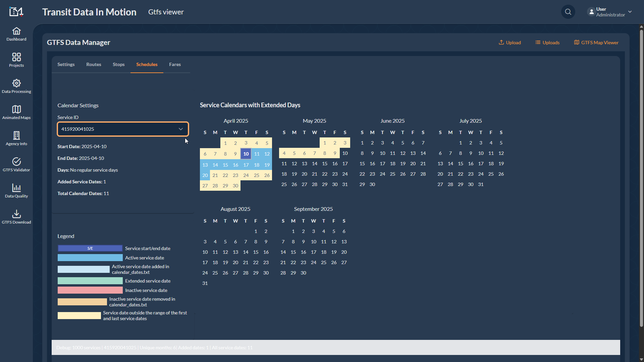Viewport: 644px width, 362px height.
Task: Open Data Quality chart icon
Action: 16,188
